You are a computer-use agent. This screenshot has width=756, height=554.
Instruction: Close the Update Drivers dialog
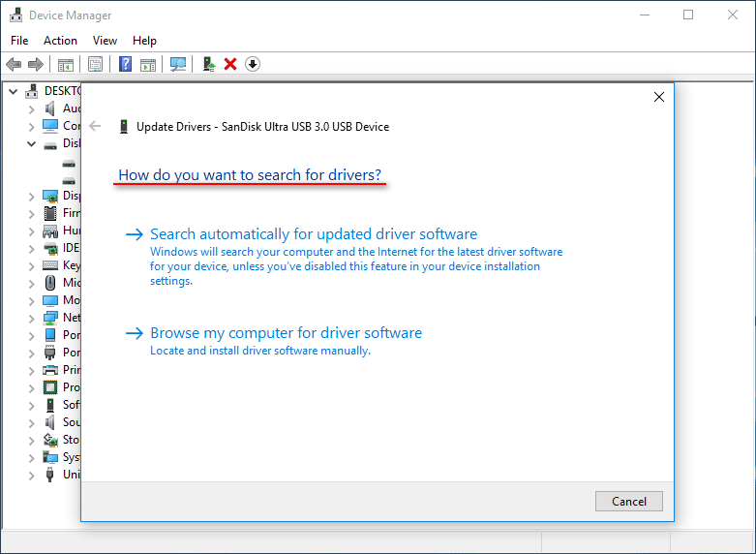coord(659,97)
